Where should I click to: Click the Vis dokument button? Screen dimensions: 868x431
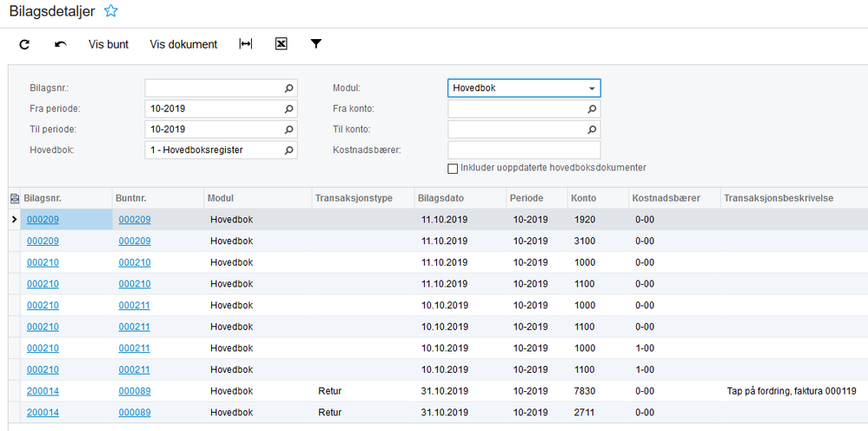click(x=183, y=44)
